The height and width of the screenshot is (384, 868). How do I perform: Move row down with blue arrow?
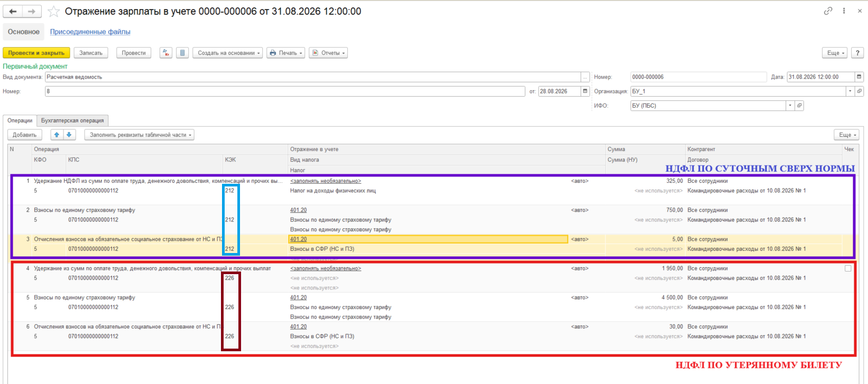[69, 135]
